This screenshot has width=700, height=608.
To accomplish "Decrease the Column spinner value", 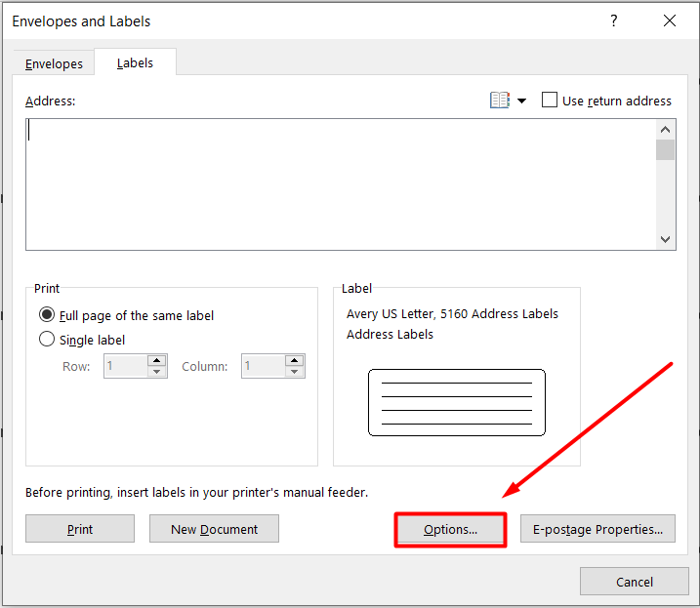I will coord(294,372).
